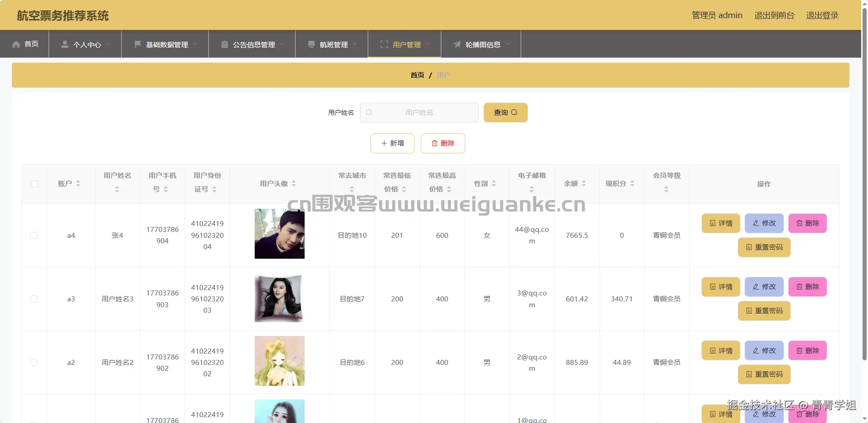Click the pink 删除 button for user a4
The width and height of the screenshot is (868, 423).
(x=807, y=223)
